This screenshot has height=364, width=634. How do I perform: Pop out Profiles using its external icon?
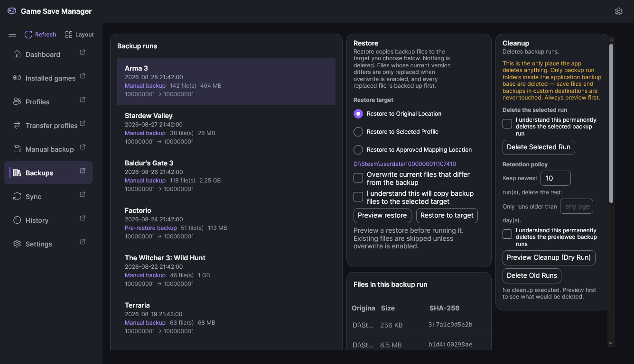click(83, 100)
